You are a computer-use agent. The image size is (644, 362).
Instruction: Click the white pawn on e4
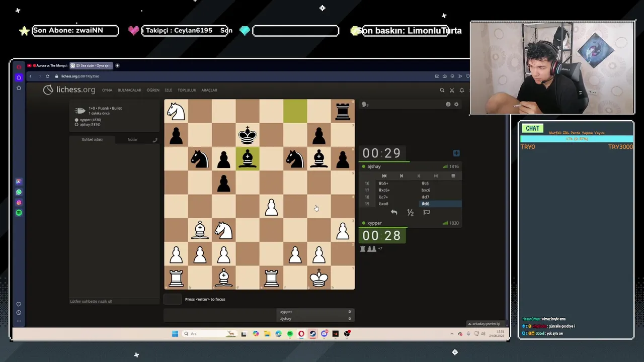(x=271, y=206)
